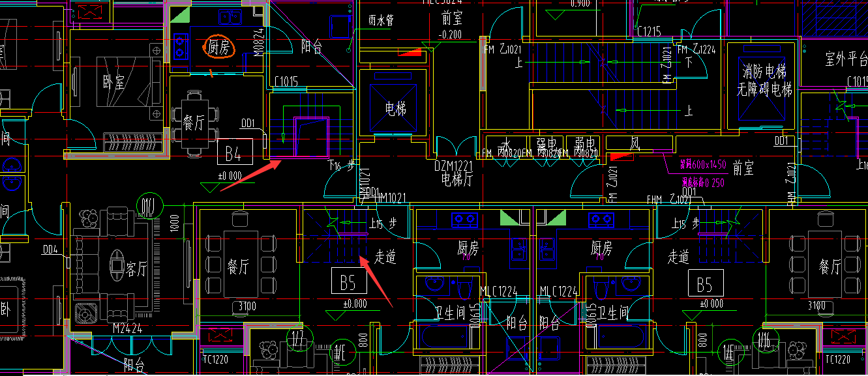The height and width of the screenshot is (376, 868).
Task: Click the C1215 window tag
Action: [x=649, y=31]
